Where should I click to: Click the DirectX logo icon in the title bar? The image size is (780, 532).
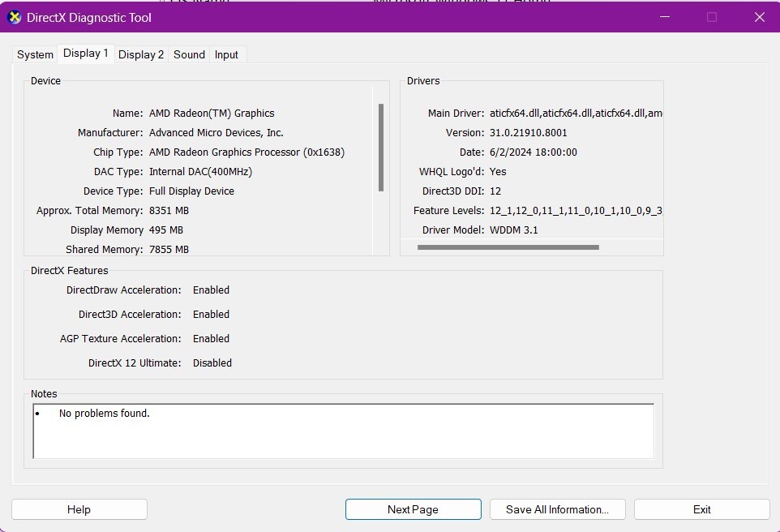[15, 17]
